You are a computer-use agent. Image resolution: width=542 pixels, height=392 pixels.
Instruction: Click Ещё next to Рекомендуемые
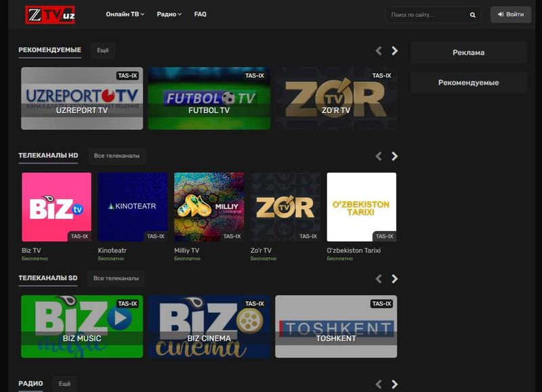pos(103,50)
